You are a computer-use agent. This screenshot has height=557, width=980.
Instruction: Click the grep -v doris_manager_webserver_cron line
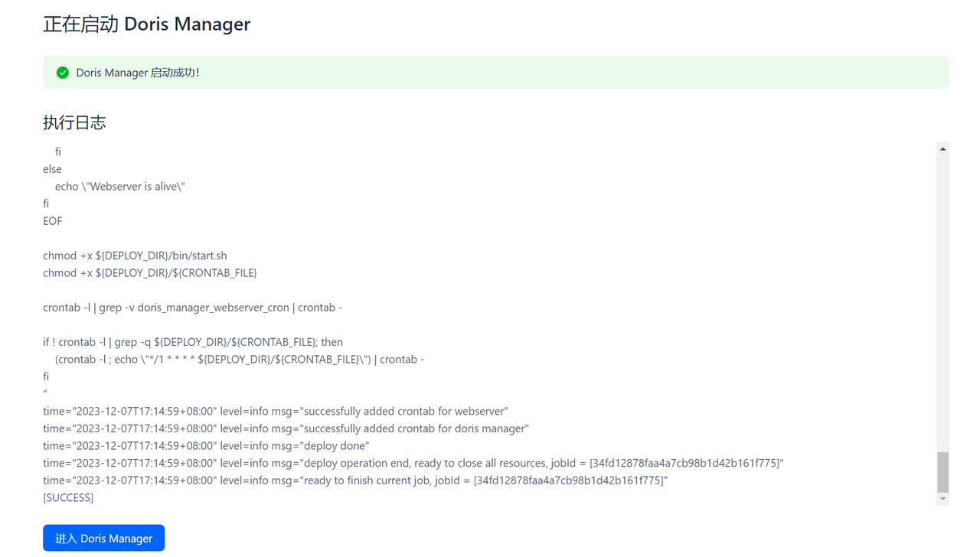193,308
